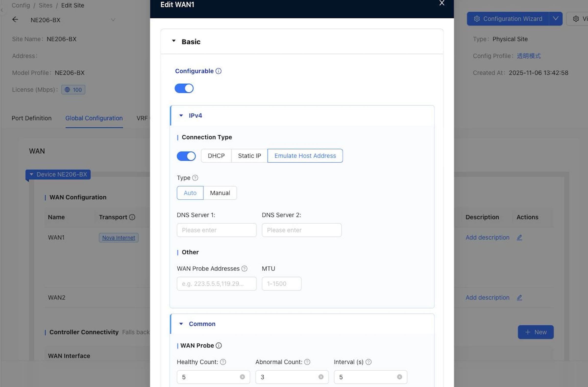Click the License 100 Mbps badge

73,90
